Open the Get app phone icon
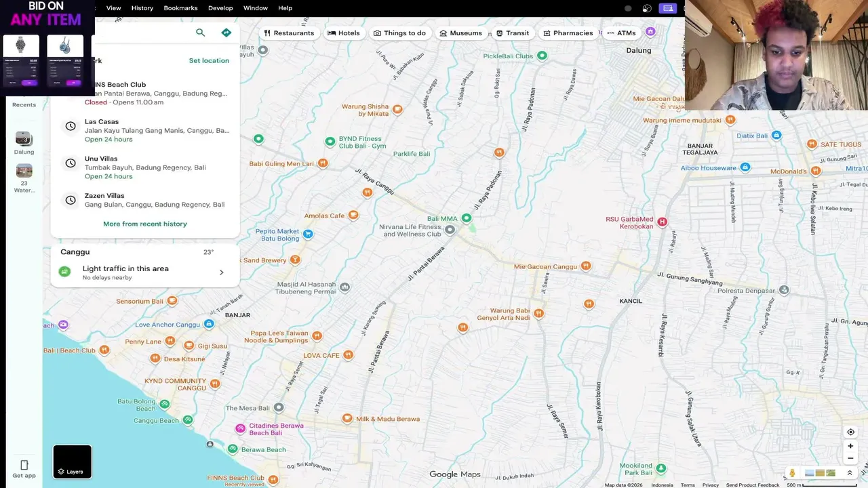Viewport: 868px width, 488px height. (x=24, y=465)
